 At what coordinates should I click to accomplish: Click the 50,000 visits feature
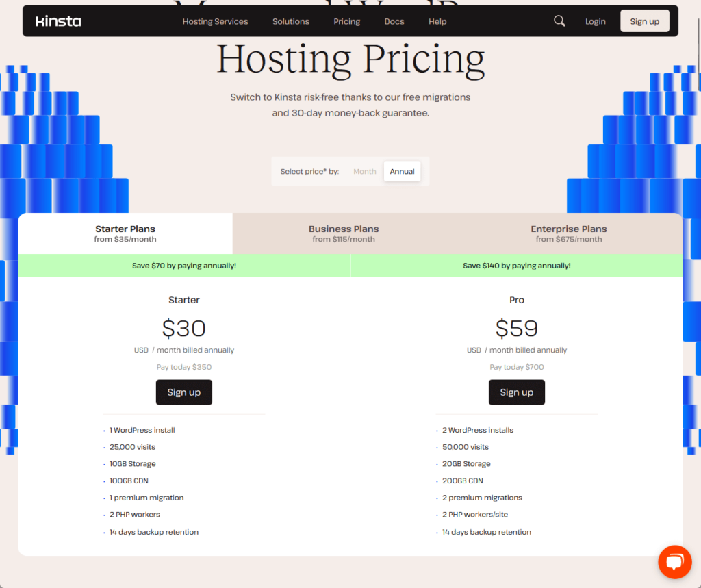(x=465, y=447)
